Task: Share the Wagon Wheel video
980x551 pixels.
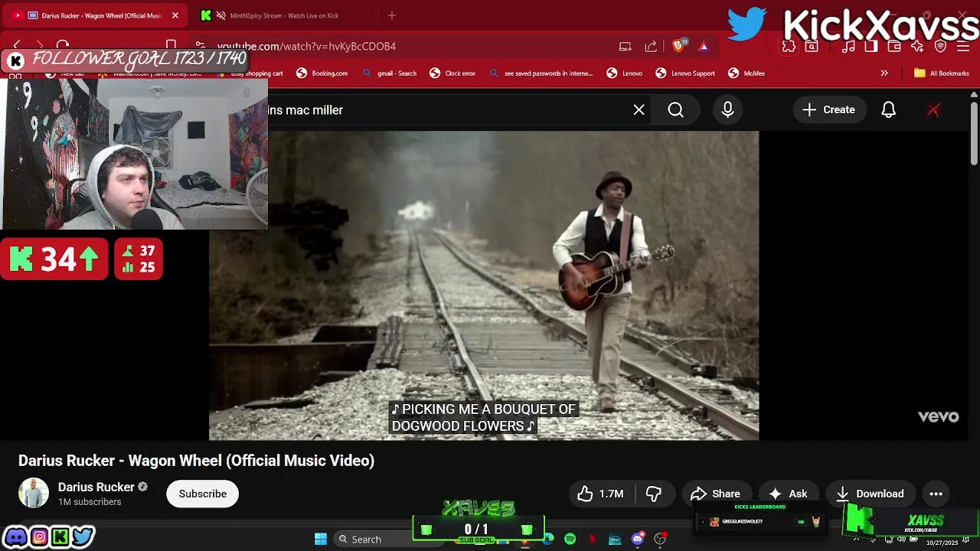Action: 716,494
